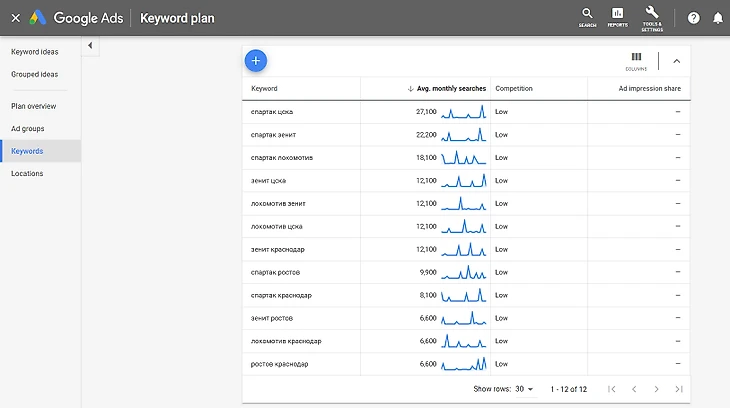
Task: Open Locations in the sidebar
Action: pyautogui.click(x=27, y=173)
